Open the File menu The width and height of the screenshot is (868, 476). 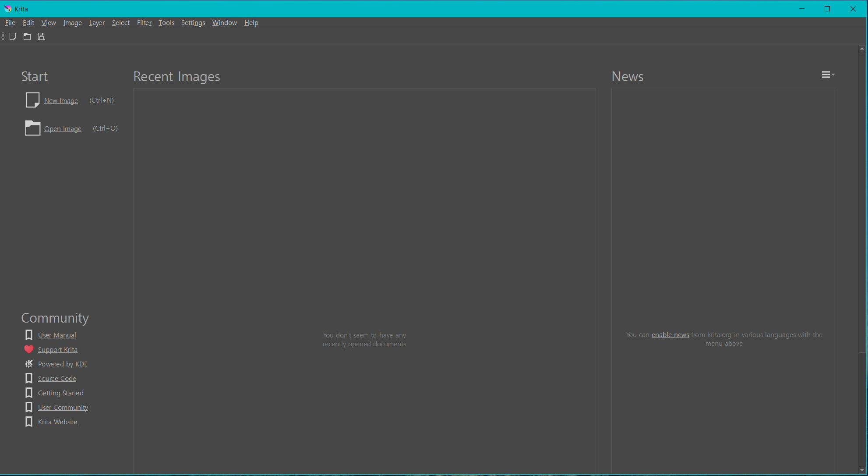(x=10, y=23)
